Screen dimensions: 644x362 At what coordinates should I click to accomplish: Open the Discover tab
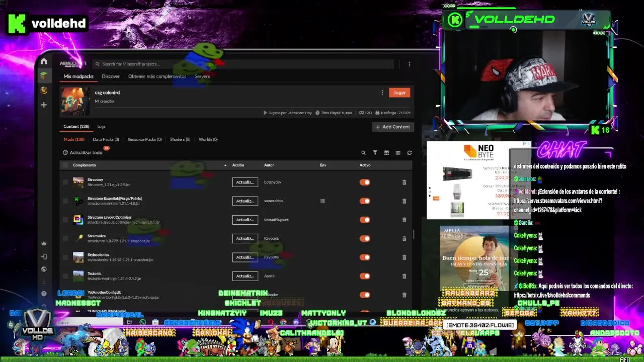[111, 76]
